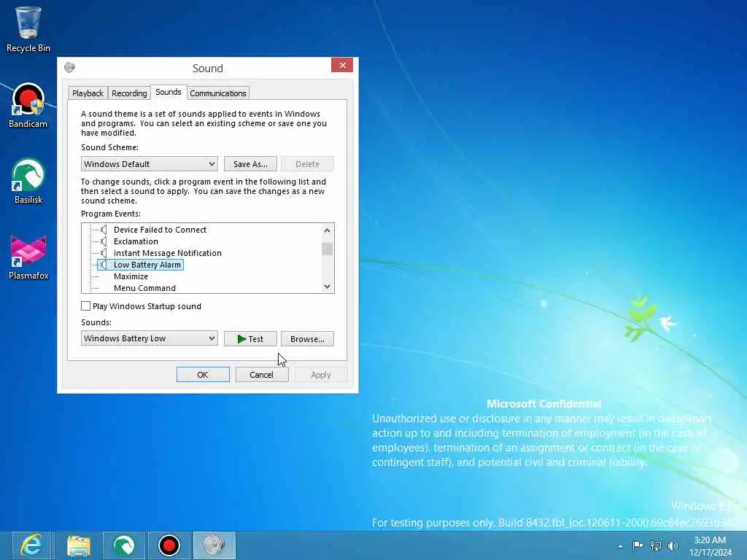
Task: Open the Action Center flag icon
Action: [x=638, y=545]
